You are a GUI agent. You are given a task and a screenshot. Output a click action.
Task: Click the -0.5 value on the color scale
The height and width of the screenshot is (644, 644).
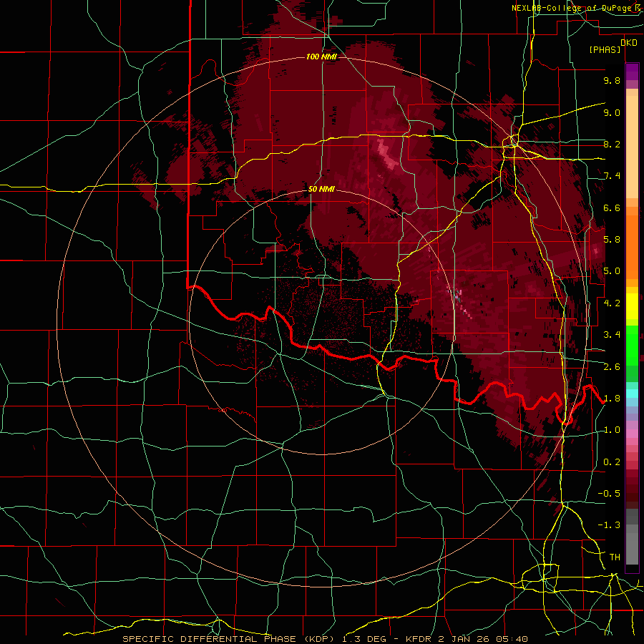tap(609, 494)
